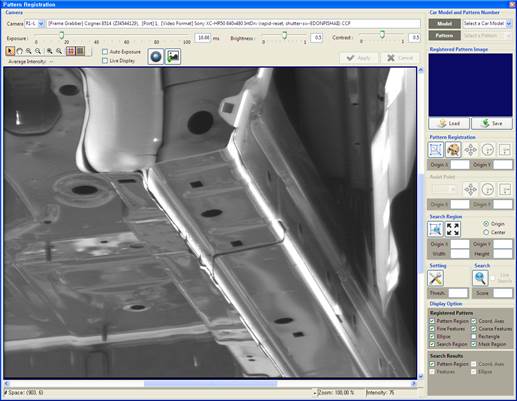Adjust the Contrast slider handle

[x=382, y=34]
